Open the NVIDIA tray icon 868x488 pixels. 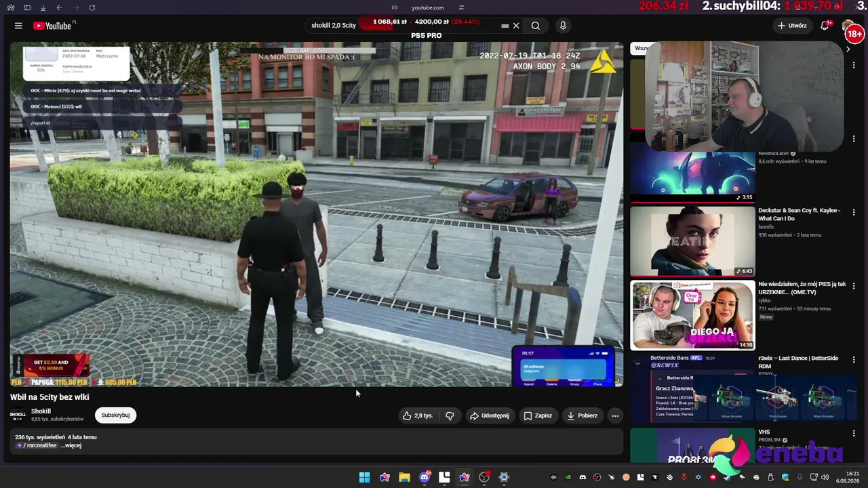tap(568, 477)
